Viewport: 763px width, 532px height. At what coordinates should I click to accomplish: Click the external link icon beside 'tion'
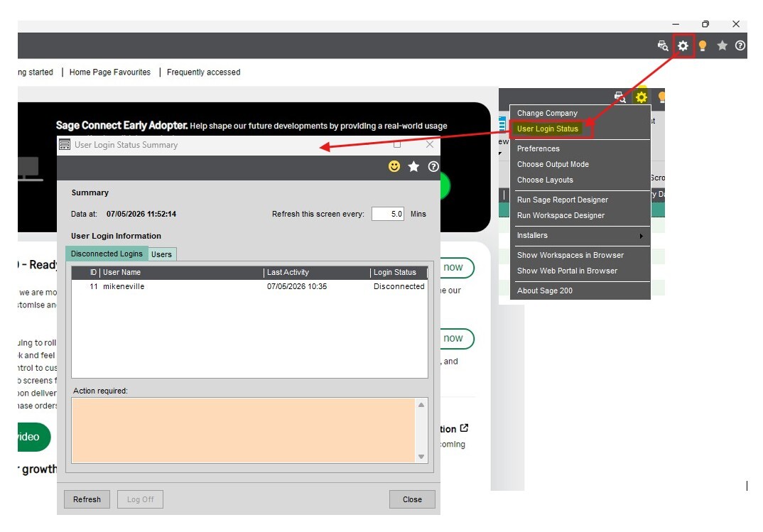pyautogui.click(x=464, y=428)
